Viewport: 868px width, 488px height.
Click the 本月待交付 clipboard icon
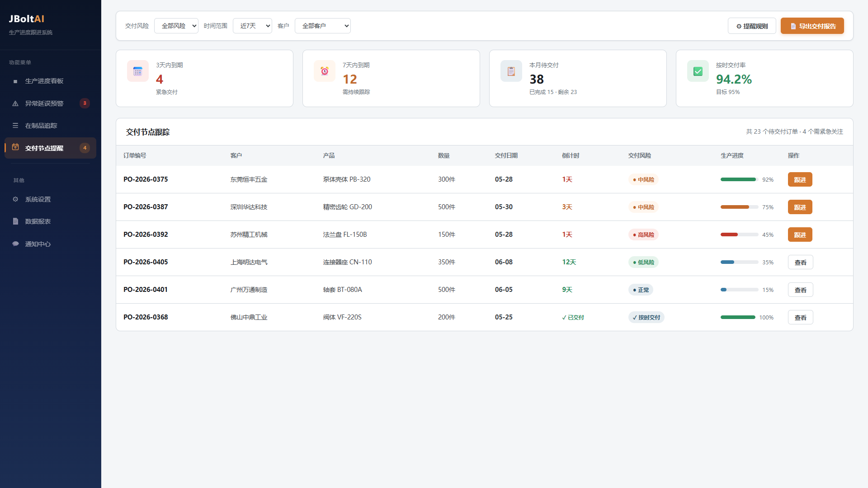pos(511,71)
